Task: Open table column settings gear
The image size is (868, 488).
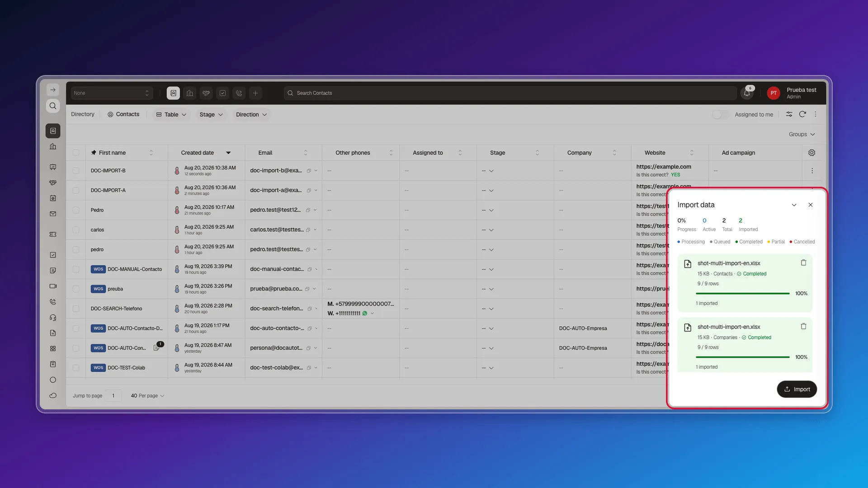Action: click(812, 153)
